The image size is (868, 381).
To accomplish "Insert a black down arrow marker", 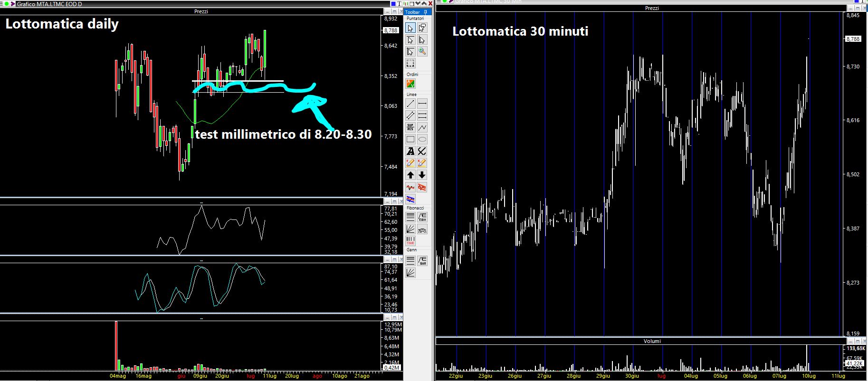I will coord(422,175).
